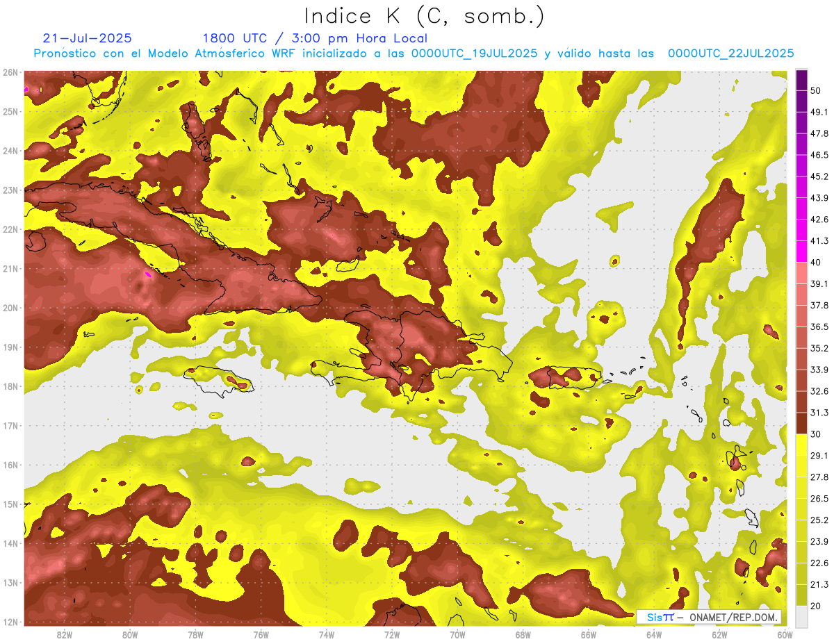The width and height of the screenshot is (834, 644).
Task: Click the colorbar value 37.8
Action: 820,306
